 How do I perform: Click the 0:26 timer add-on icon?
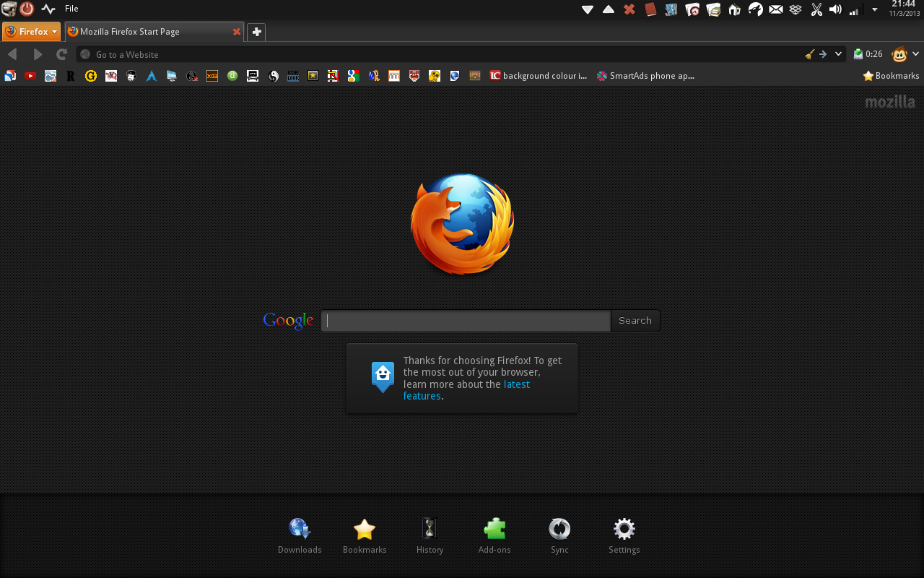[868, 54]
